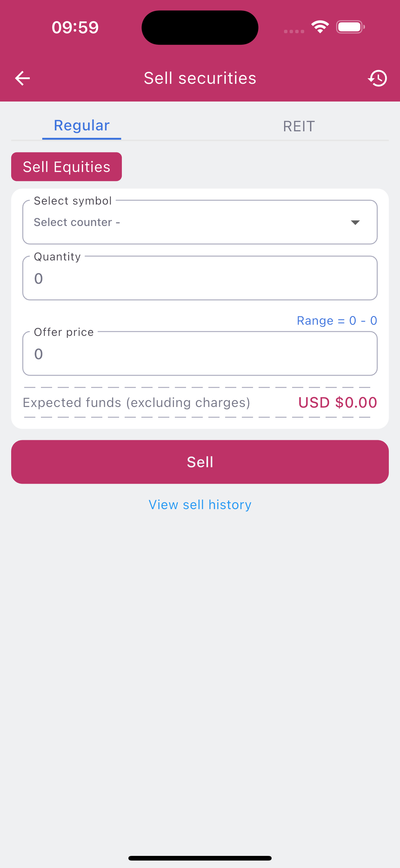Tap the 09:59 clock in status bar
This screenshot has width=400, height=868.
tap(75, 27)
